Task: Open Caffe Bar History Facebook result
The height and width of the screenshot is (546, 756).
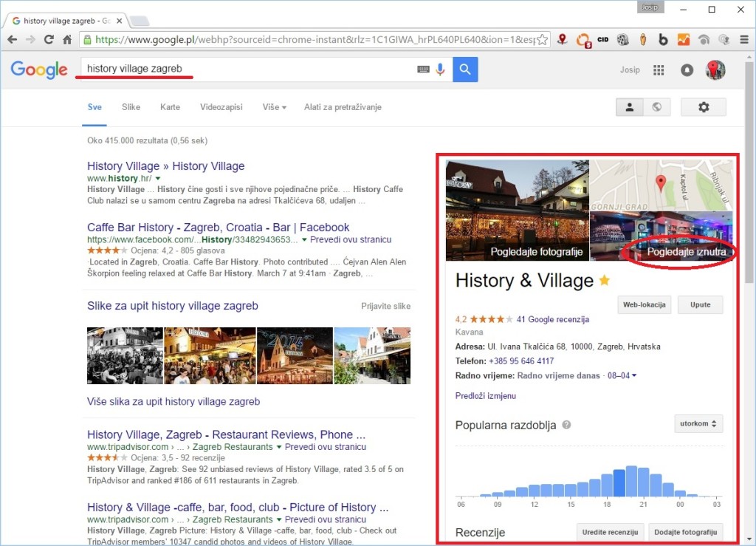Action: tap(218, 227)
